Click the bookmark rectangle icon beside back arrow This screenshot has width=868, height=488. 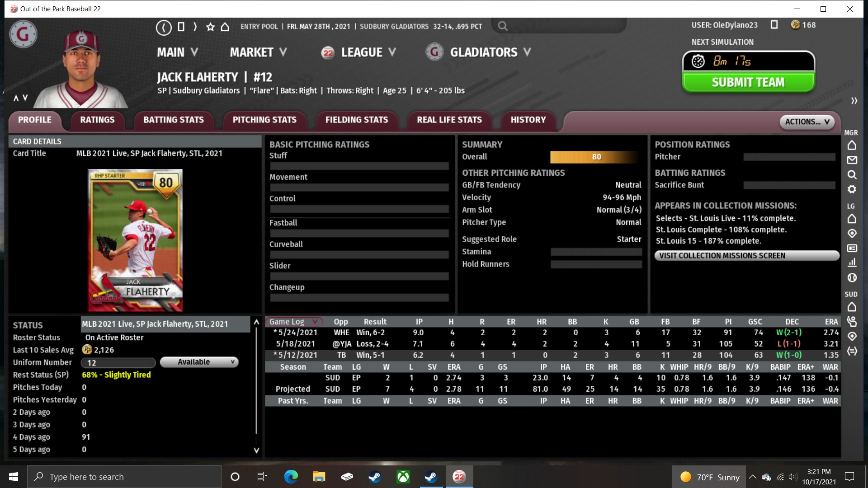(x=181, y=27)
